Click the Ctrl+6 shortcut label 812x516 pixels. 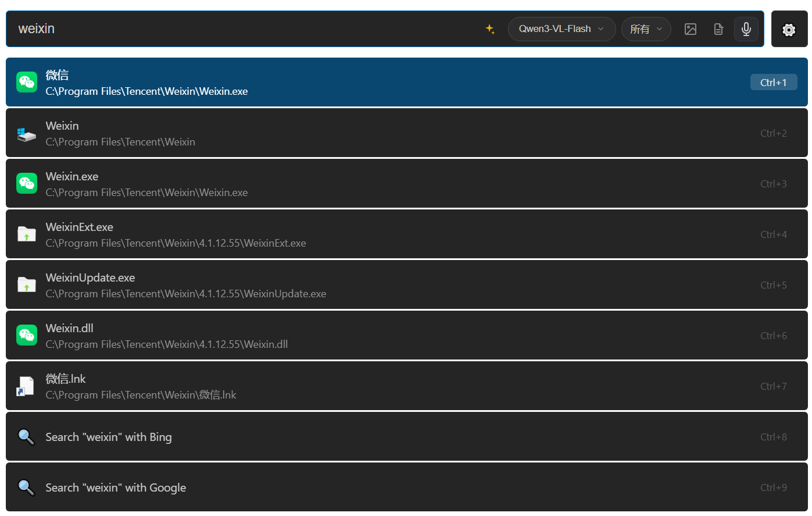click(x=774, y=336)
